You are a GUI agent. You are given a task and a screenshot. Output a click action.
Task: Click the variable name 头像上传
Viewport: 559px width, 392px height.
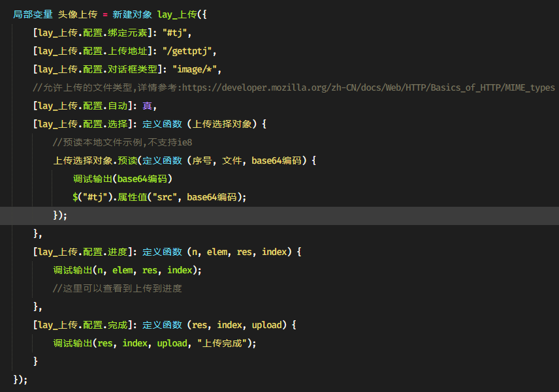(x=77, y=14)
